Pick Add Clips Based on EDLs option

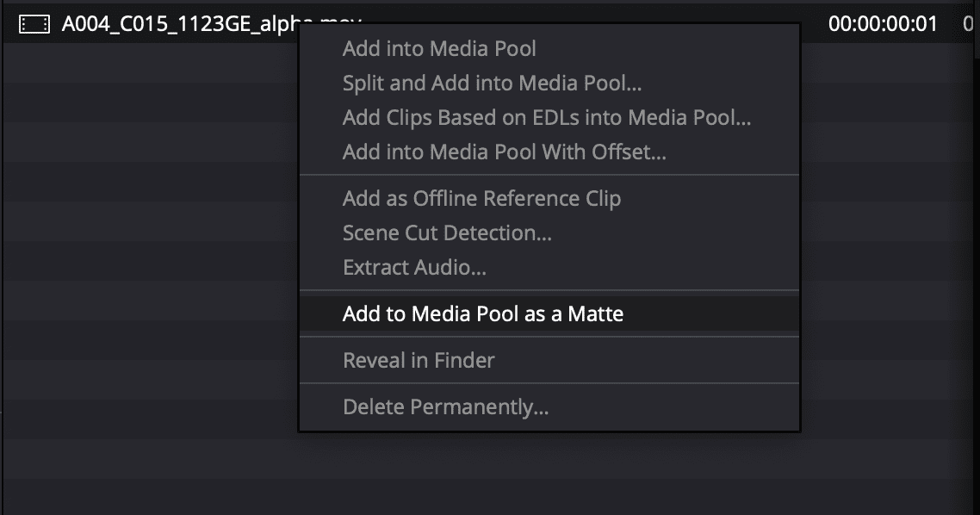[x=547, y=118]
